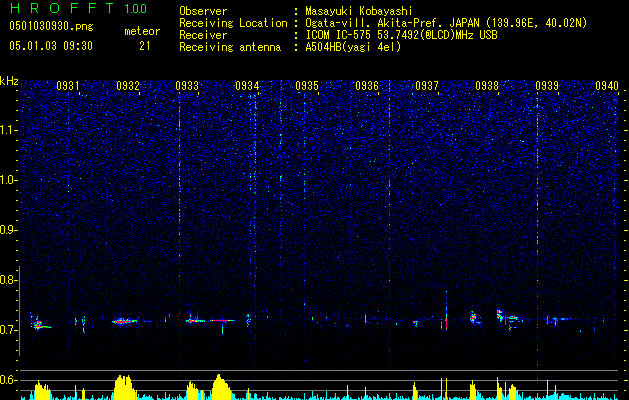Select the filename 0501030930.png

click(x=51, y=27)
